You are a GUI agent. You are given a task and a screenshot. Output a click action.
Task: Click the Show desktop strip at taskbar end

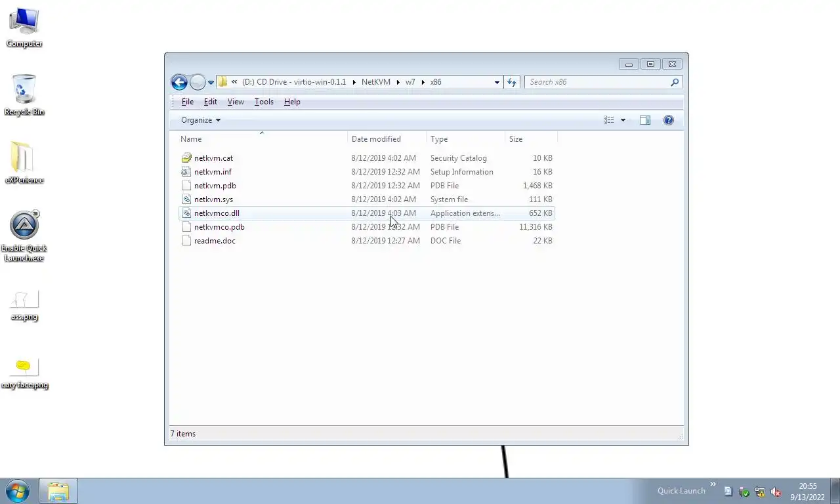835,492
